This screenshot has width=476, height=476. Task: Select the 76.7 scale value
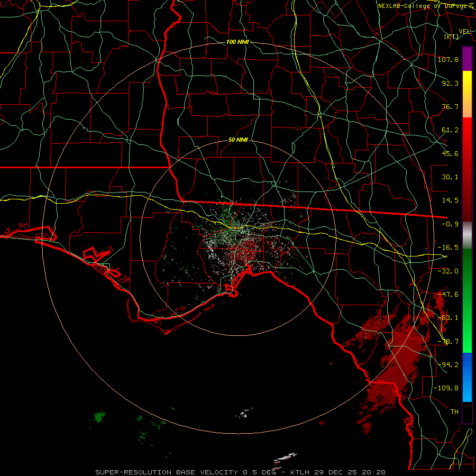450,106
